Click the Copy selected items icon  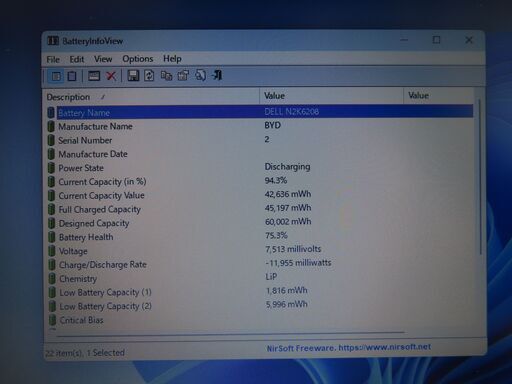[166, 76]
